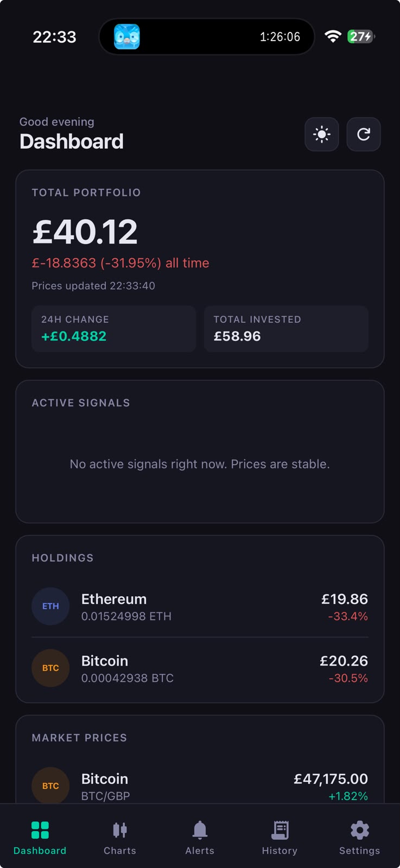Go to the History tab

tap(280, 838)
